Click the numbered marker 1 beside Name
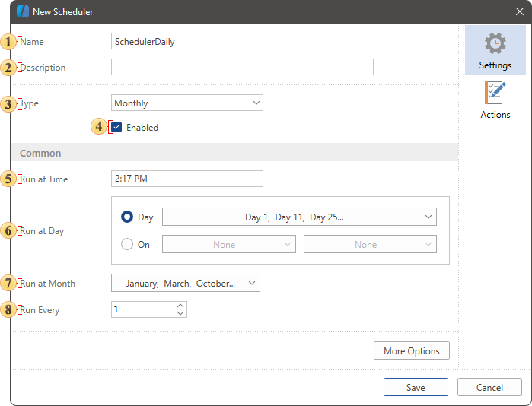532x406 pixels. [8, 42]
